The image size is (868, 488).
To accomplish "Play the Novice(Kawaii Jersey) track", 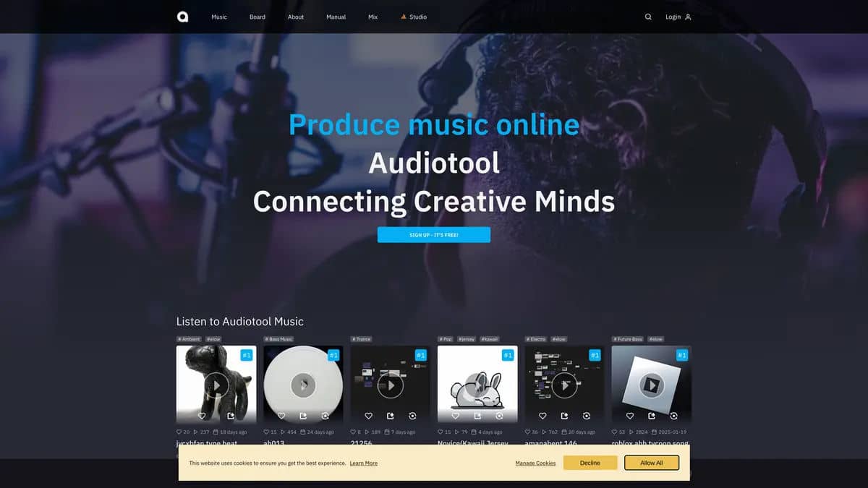I will pos(477,385).
